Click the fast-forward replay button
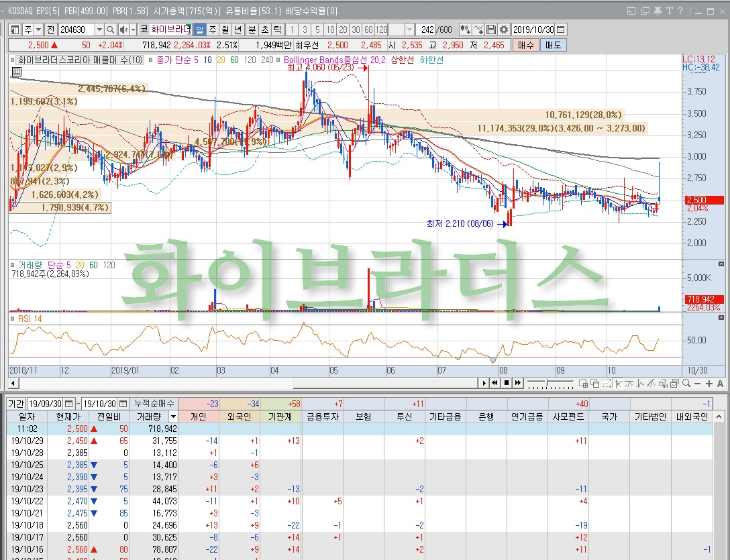The width and height of the screenshot is (730, 560). click(x=518, y=383)
